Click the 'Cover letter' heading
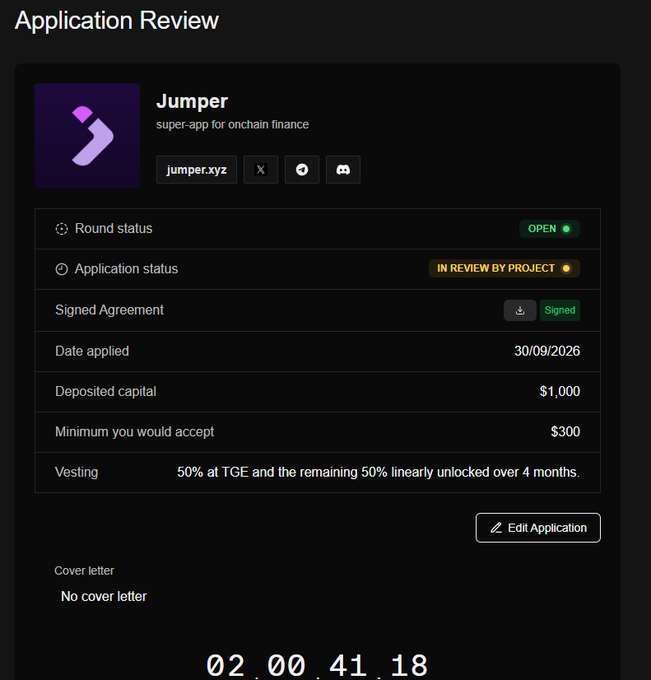The height and width of the screenshot is (680, 651). click(84, 571)
